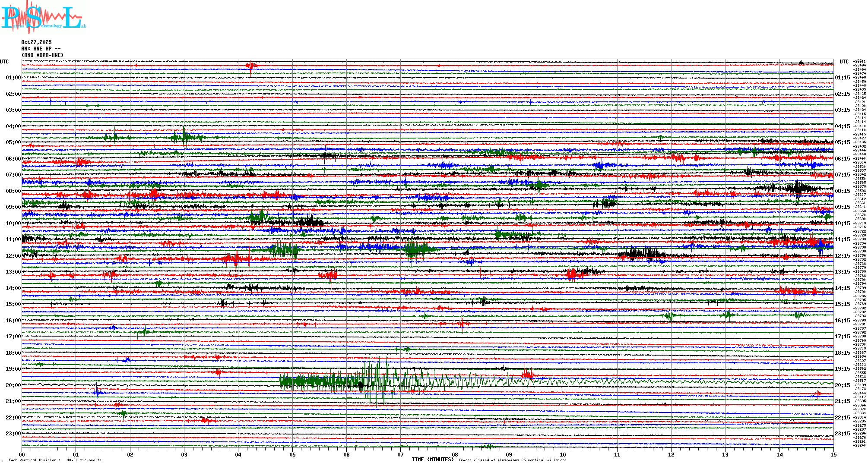Click the (ANO XORA-HNE) channel label
This screenshot has width=868, height=466.
(x=42, y=55)
